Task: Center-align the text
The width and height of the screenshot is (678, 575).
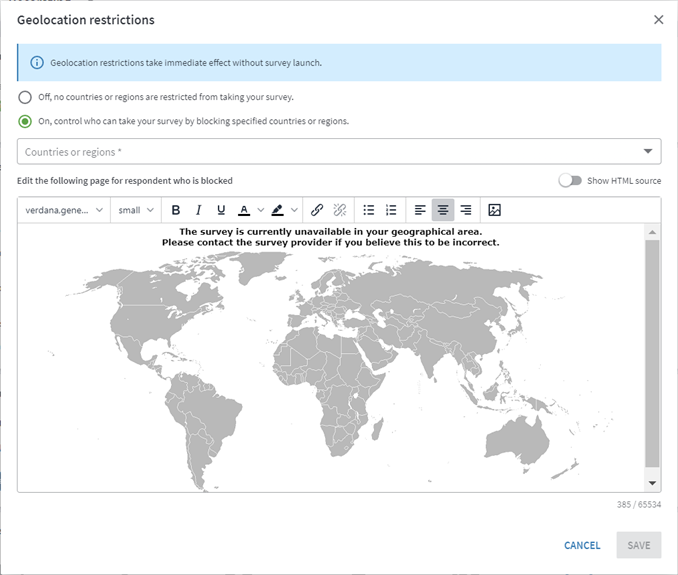Action: (x=443, y=210)
